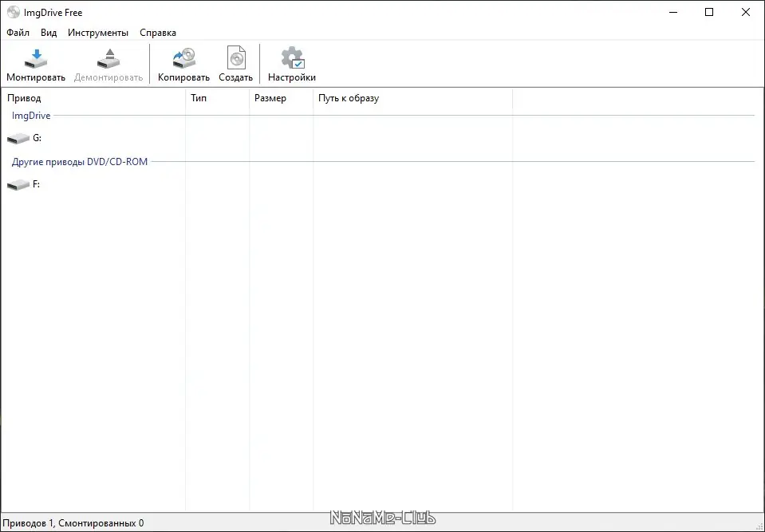The width and height of the screenshot is (765, 532).
Task: Sort by the Привод column header
Action: pyautogui.click(x=93, y=98)
